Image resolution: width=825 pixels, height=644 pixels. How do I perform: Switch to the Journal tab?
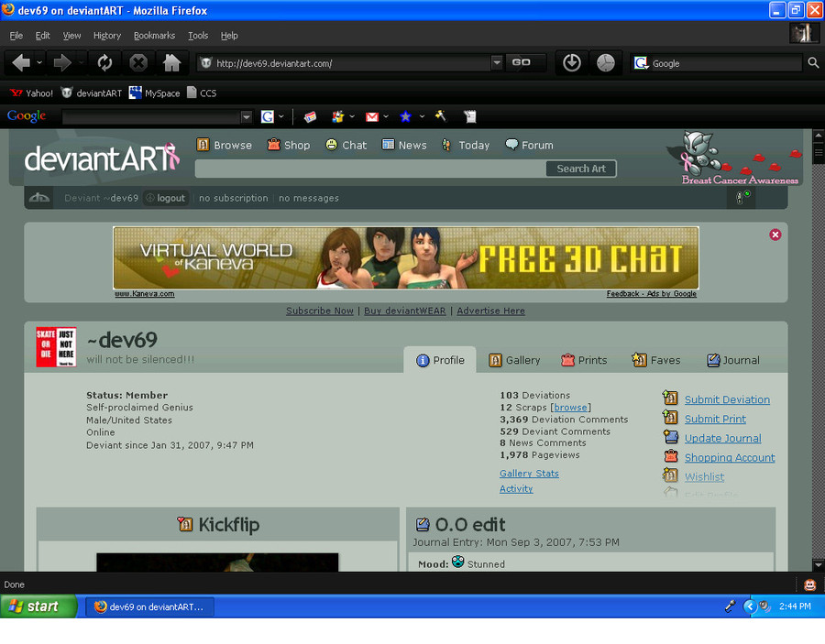point(733,360)
